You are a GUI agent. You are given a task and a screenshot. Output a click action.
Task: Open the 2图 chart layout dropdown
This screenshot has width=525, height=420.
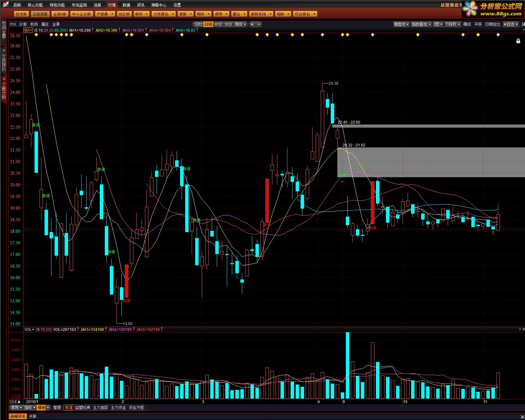click(438, 24)
